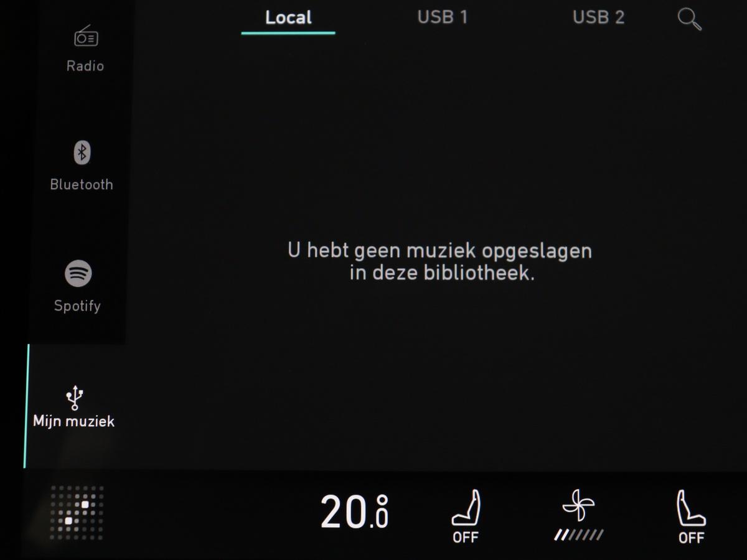
Task: Tap the OFF label under the right seat
Action: point(691,537)
